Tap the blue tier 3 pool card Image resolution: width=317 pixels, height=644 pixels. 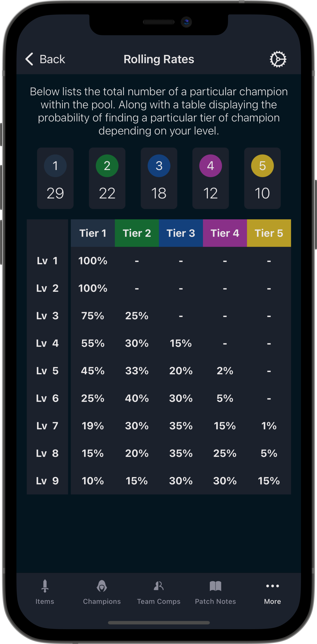point(159,178)
